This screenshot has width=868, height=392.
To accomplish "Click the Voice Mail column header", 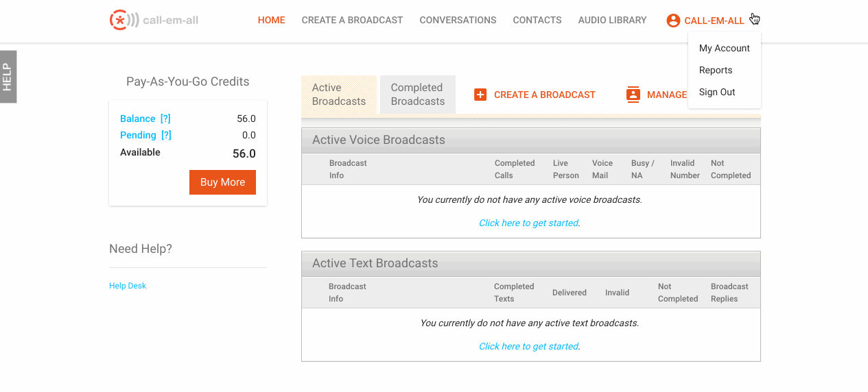I will 602,169.
